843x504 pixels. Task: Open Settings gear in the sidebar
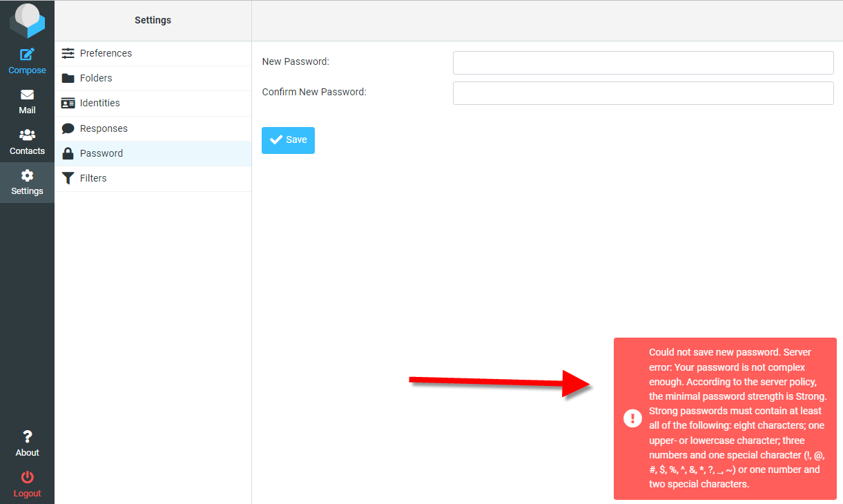point(27,182)
